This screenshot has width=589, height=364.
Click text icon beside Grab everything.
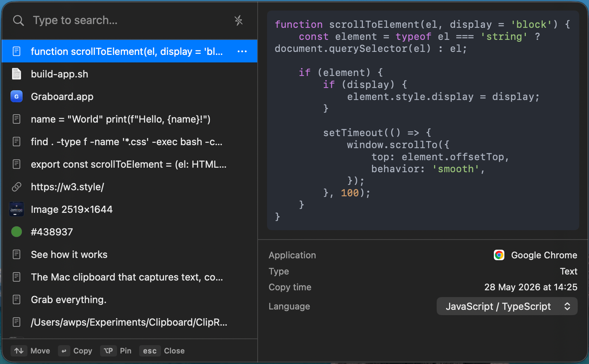[x=17, y=300]
